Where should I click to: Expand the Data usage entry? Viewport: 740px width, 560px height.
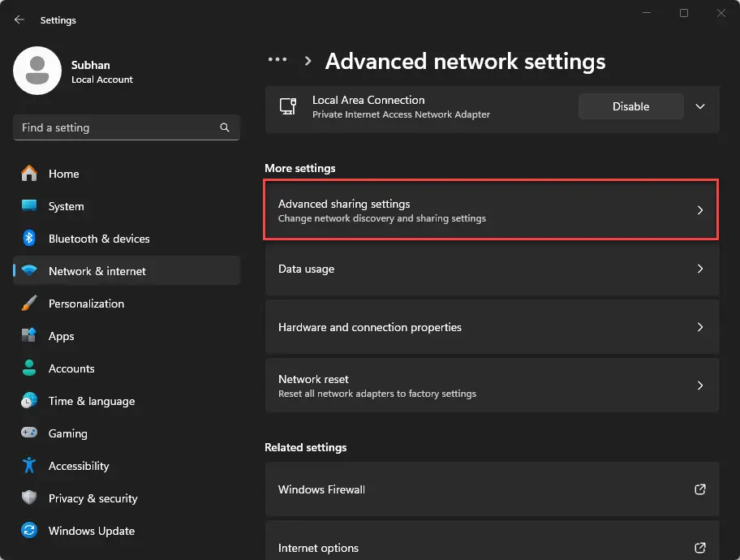coord(491,269)
